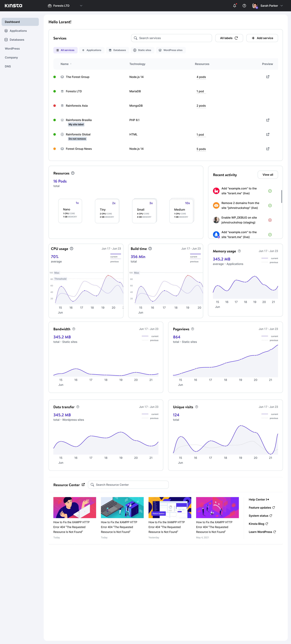
Task: Click the Add service button
Action: coord(262,38)
